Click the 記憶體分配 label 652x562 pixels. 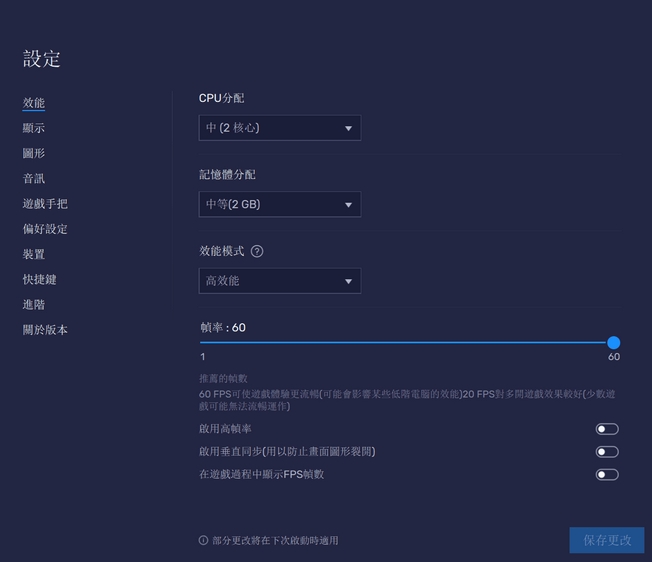coord(227,175)
